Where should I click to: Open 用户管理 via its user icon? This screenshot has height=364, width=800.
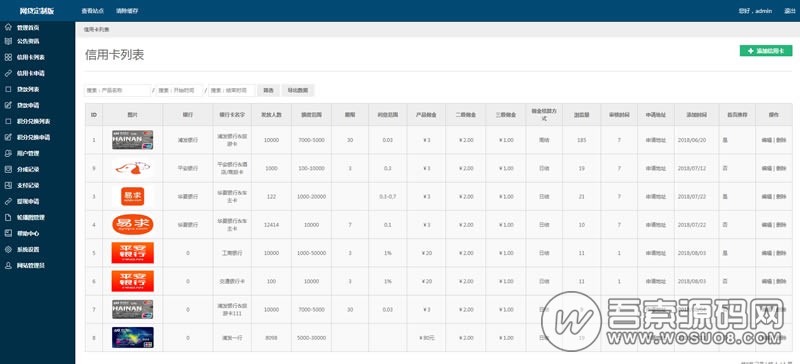[8, 153]
